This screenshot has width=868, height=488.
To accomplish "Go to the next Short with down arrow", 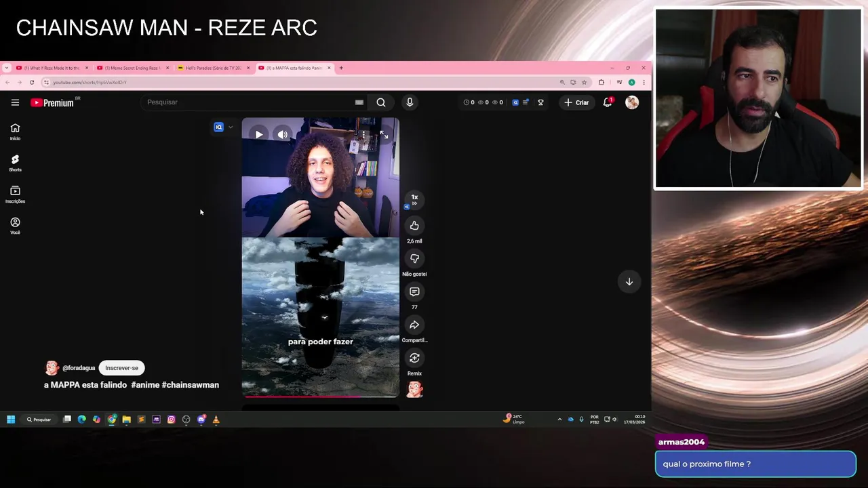I will [x=629, y=281].
